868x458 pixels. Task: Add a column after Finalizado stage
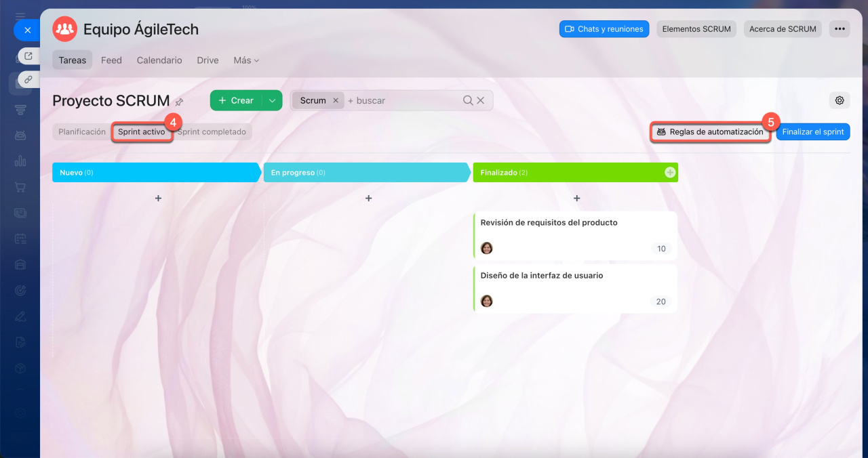click(670, 173)
